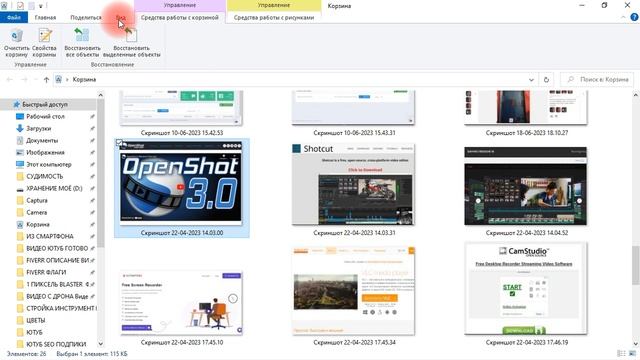Open Captura folder in sidebar
This screenshot has width=640, height=360.
[x=37, y=200]
